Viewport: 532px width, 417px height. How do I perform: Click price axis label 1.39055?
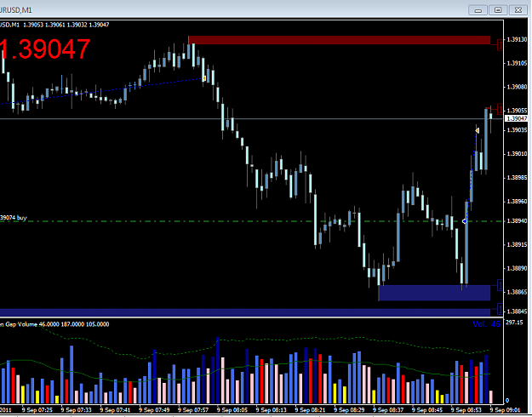[517, 111]
